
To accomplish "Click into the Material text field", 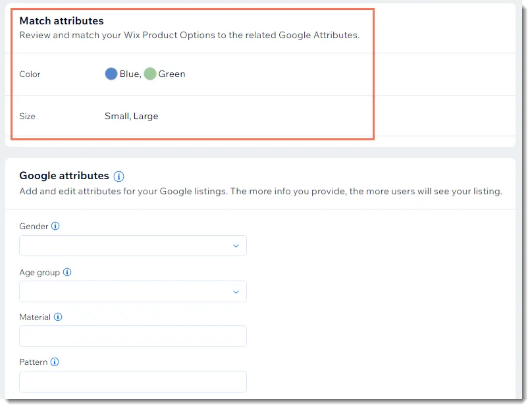I will coord(133,337).
